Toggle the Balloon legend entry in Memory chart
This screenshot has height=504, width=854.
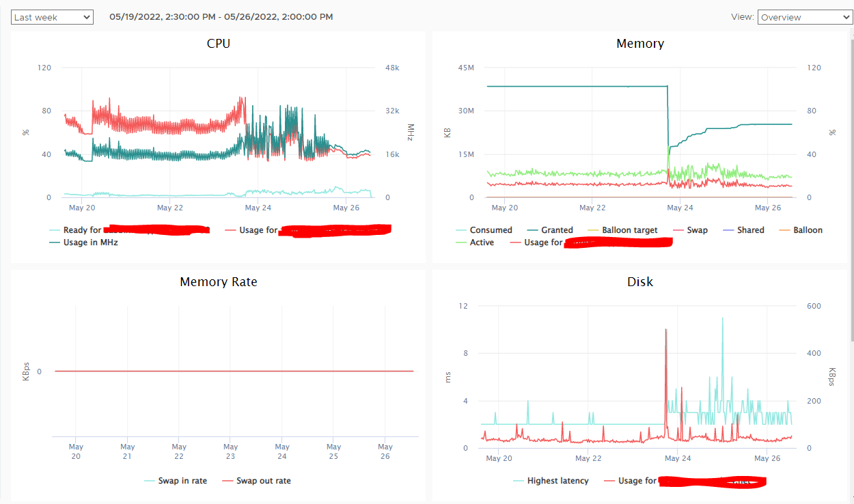click(801, 230)
